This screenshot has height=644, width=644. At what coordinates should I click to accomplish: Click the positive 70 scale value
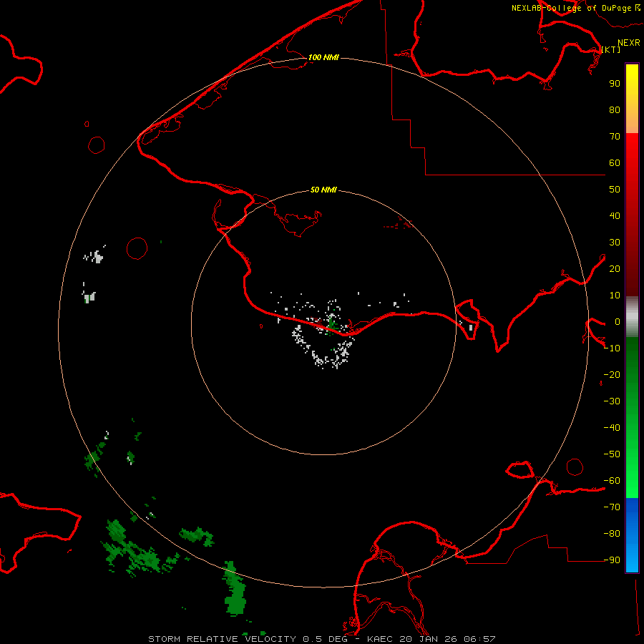pyautogui.click(x=615, y=137)
